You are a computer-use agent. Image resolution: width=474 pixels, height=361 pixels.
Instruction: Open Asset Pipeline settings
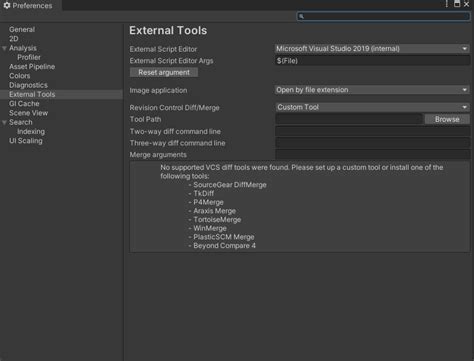[32, 67]
